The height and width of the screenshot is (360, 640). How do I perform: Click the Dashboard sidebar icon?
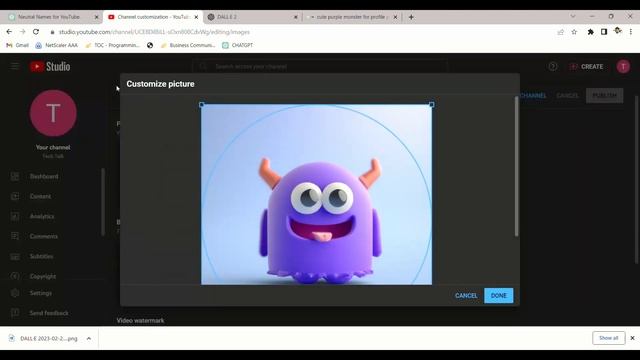click(x=15, y=176)
